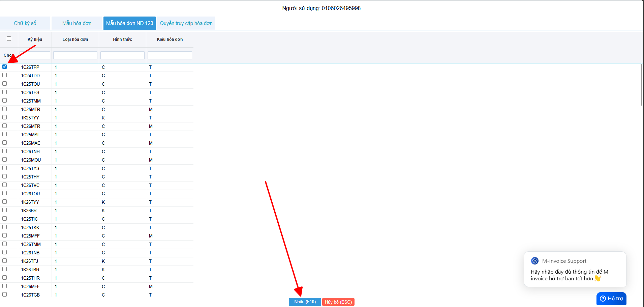The width and height of the screenshot is (644, 307).
Task: Go to Quyền truy cập hóa đơn tab
Action: [x=186, y=23]
